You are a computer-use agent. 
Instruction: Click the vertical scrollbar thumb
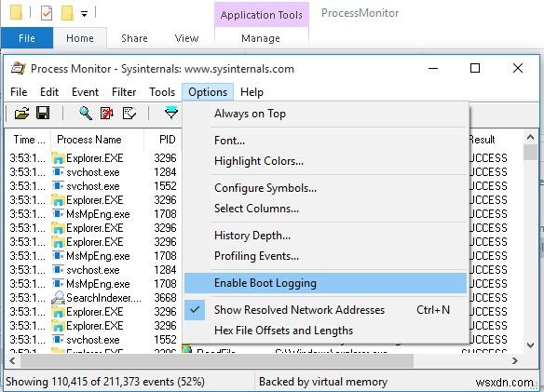pos(530,153)
